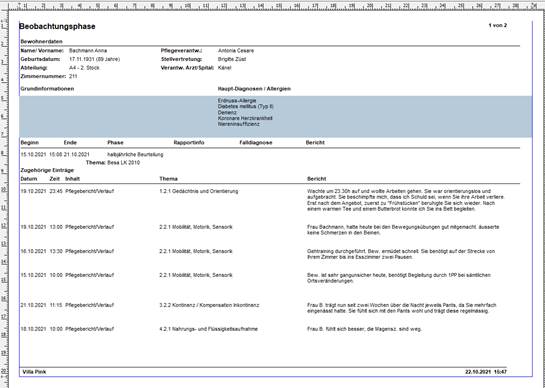Click the Gehtraining durchgeführt report text

401,254
